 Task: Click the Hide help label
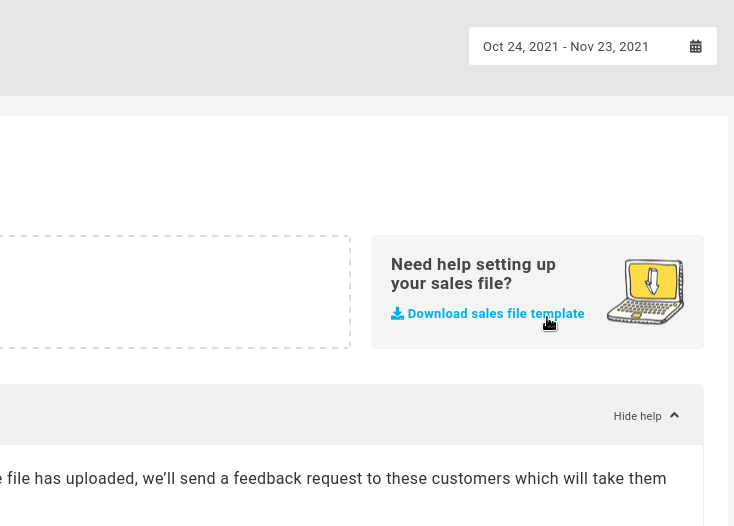[x=638, y=416]
